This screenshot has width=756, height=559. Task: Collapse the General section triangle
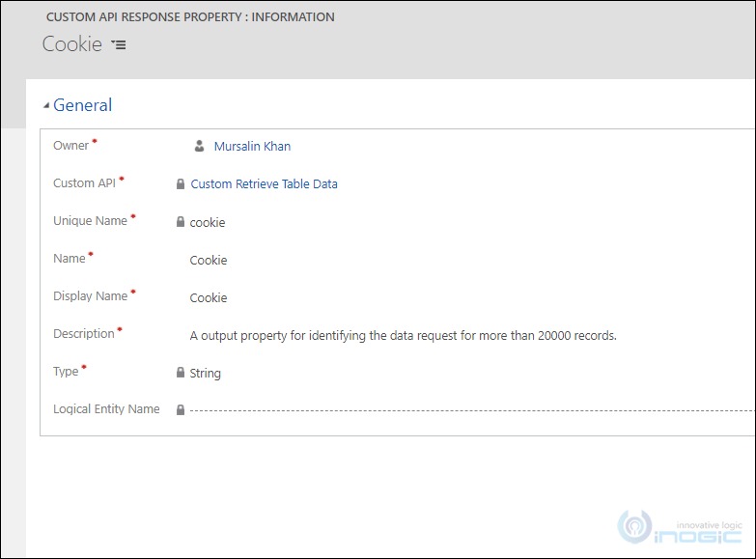[x=46, y=105]
